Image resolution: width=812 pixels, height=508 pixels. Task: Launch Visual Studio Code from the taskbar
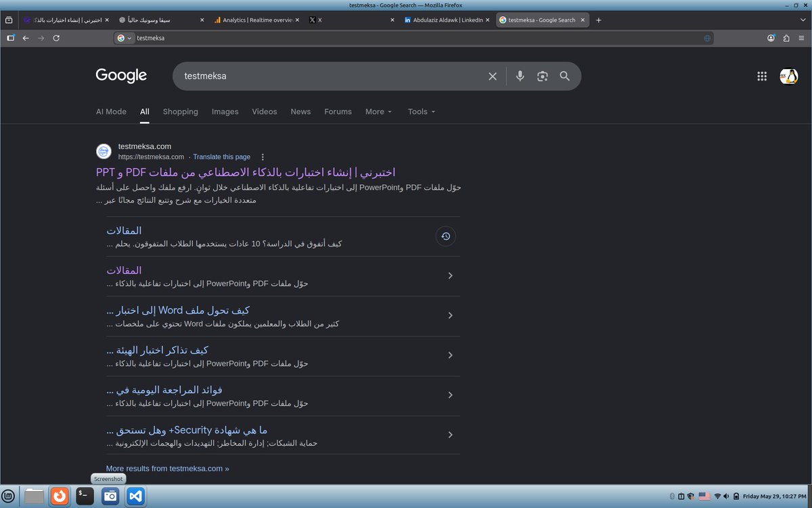pos(135,496)
